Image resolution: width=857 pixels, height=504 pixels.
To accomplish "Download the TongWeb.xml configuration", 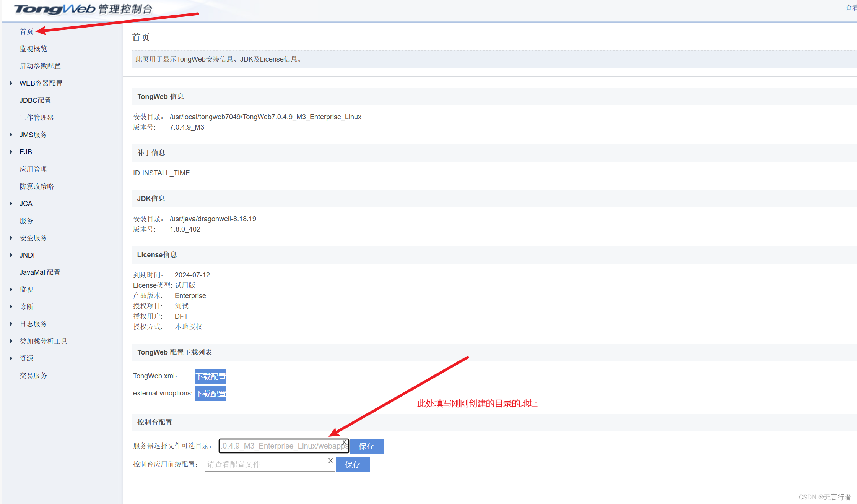I will (x=211, y=376).
